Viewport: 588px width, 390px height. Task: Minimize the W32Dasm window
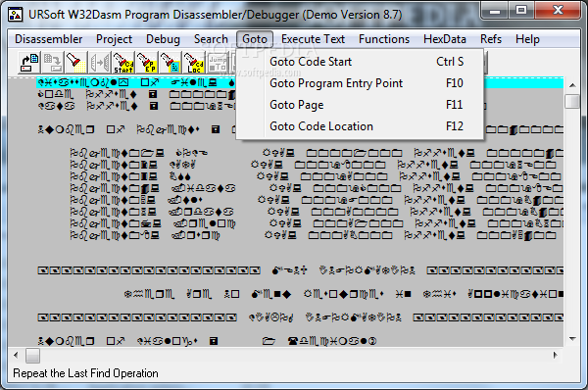pos(495,11)
